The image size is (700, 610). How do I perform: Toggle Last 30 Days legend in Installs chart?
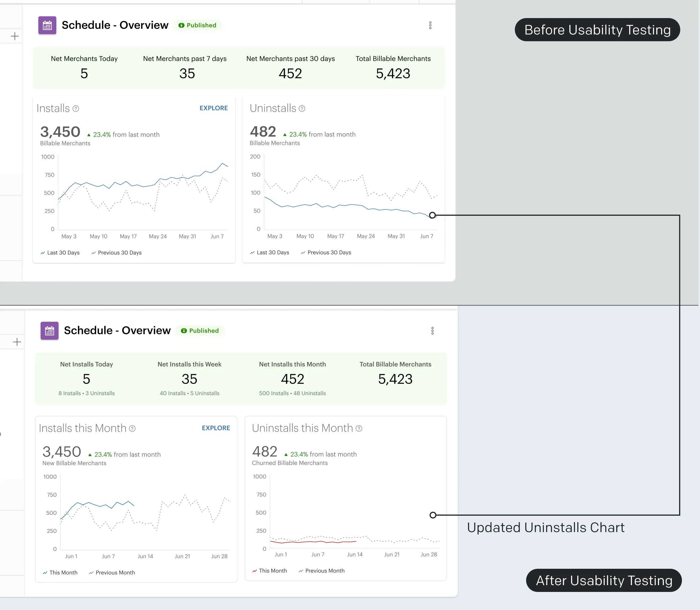point(60,253)
